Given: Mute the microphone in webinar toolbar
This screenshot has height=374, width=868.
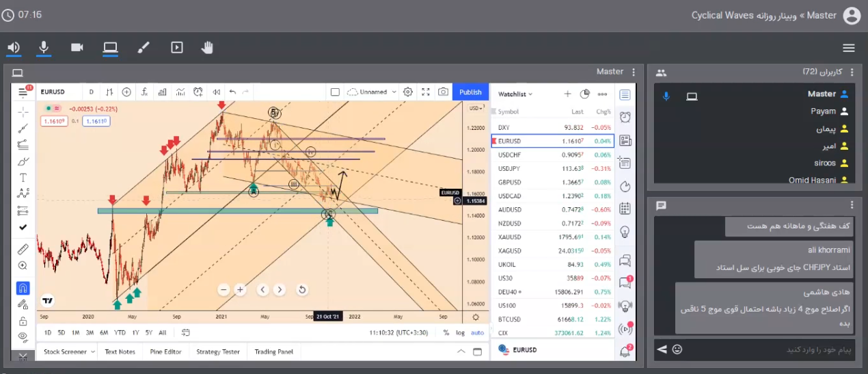Looking at the screenshot, I should [x=44, y=47].
